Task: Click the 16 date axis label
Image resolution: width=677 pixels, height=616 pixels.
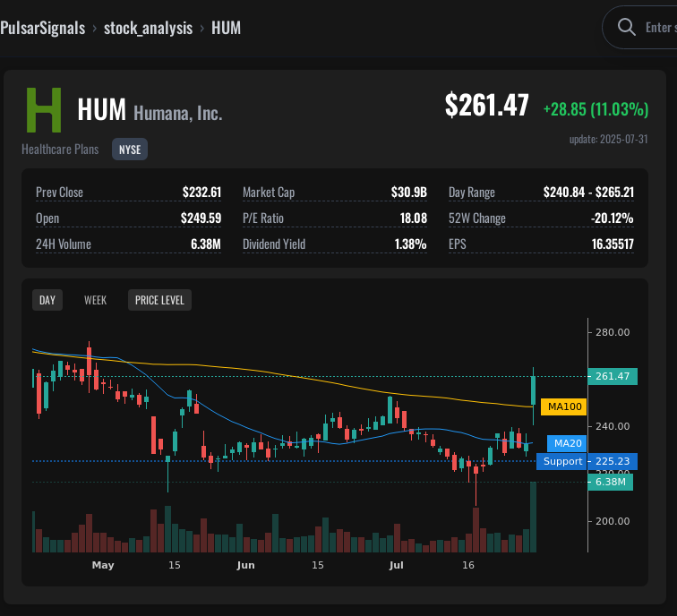Action: click(468, 565)
